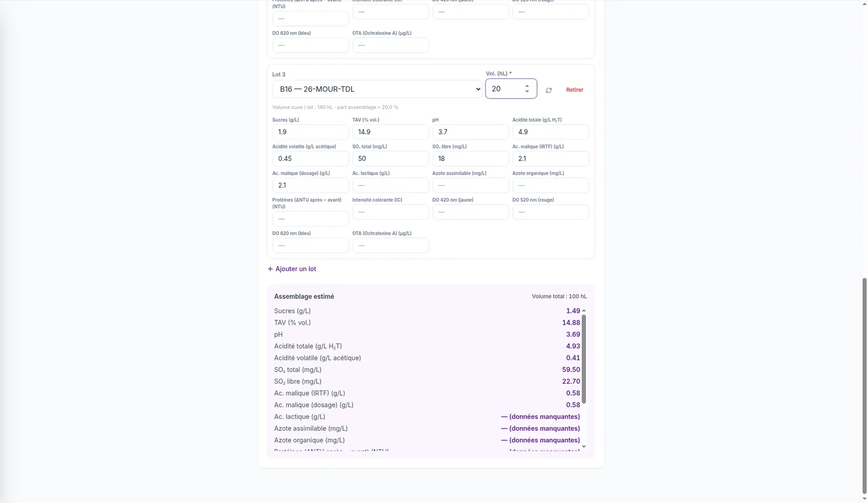Click the estimated TAV value 14.88
The width and height of the screenshot is (868, 503).
click(571, 323)
